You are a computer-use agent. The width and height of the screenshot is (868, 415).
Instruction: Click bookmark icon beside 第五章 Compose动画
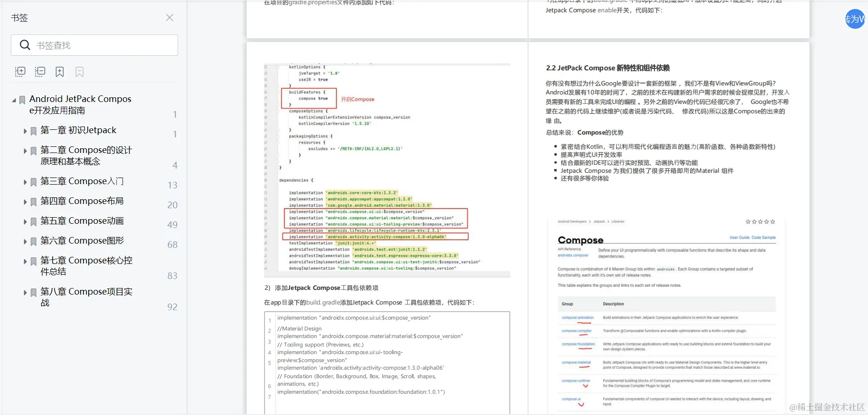click(x=34, y=221)
